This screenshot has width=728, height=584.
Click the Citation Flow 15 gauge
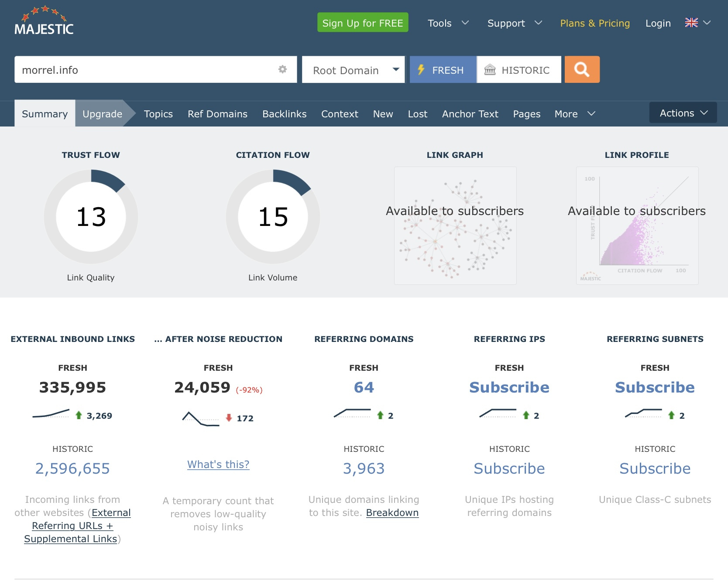click(x=273, y=217)
